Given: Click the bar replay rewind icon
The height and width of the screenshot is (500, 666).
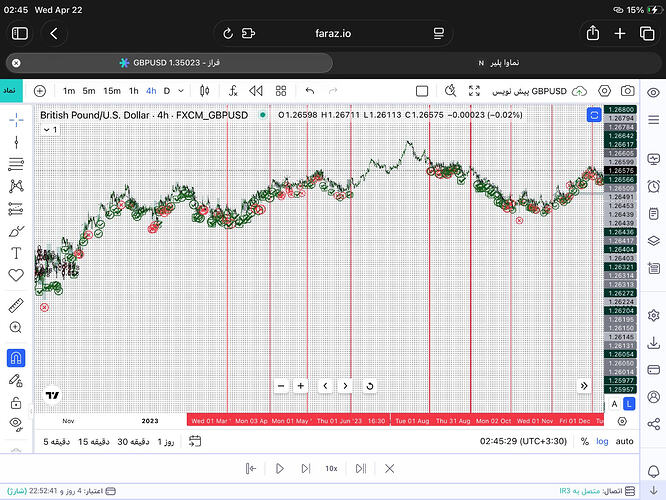Looking at the screenshot, I should [x=256, y=91].
